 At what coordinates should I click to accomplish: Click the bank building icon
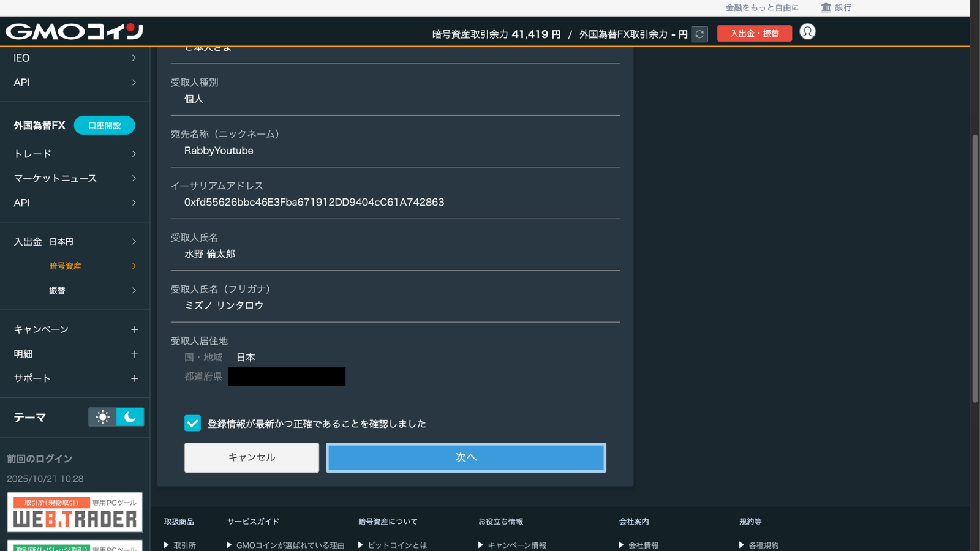tap(826, 7)
